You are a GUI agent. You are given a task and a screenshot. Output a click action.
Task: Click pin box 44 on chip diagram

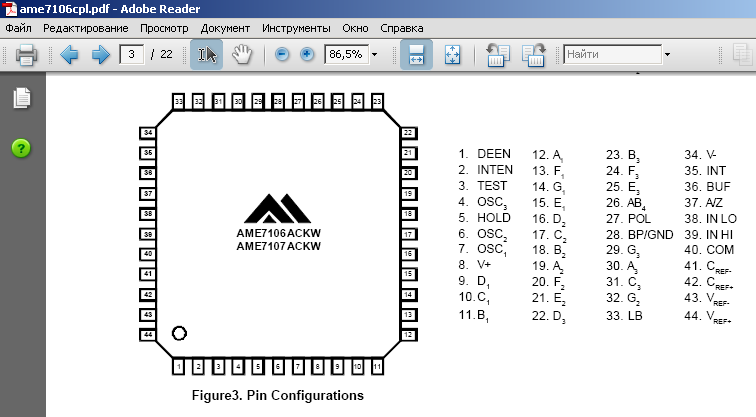[148, 335]
